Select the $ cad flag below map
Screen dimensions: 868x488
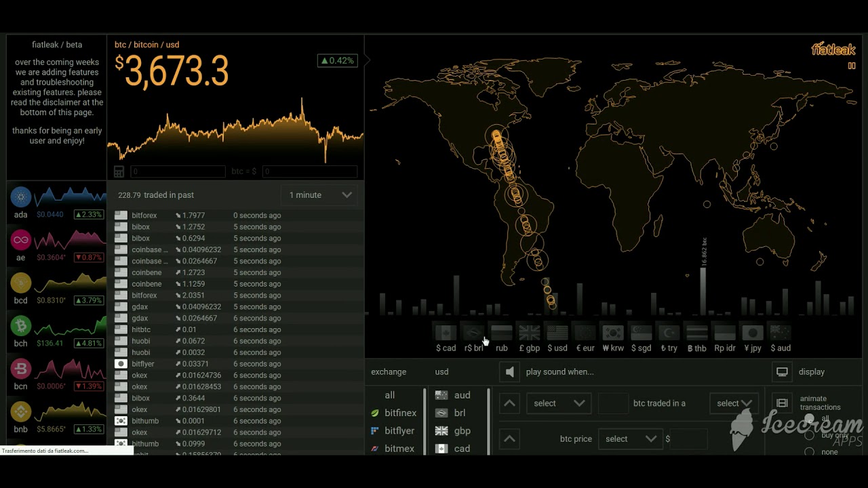(x=446, y=333)
